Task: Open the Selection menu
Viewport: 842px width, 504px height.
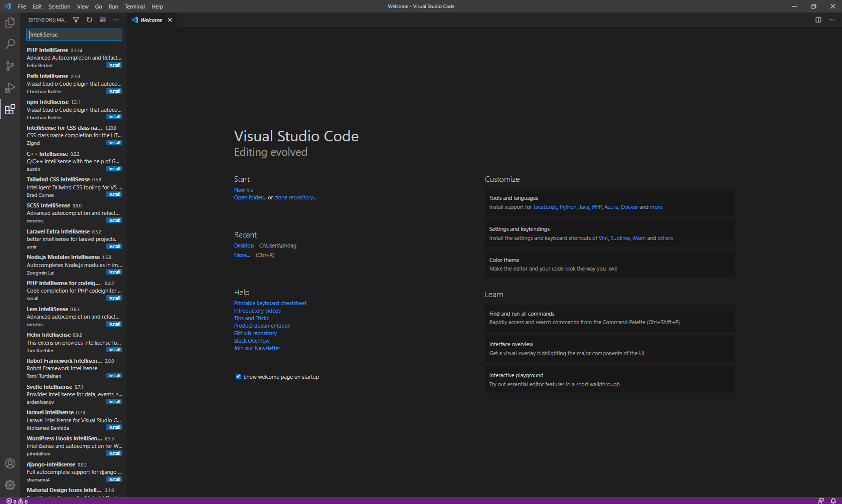Action: coord(59,7)
